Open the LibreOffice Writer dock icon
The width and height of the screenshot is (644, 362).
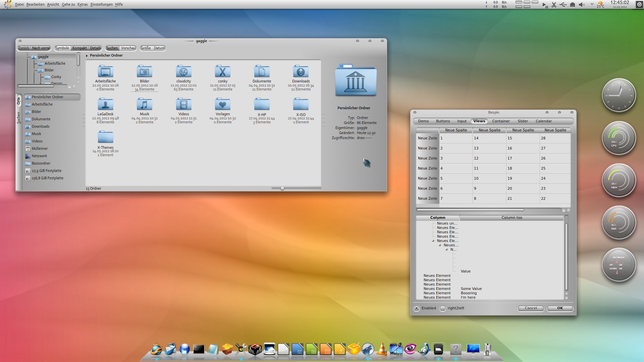pyautogui.click(x=297, y=349)
